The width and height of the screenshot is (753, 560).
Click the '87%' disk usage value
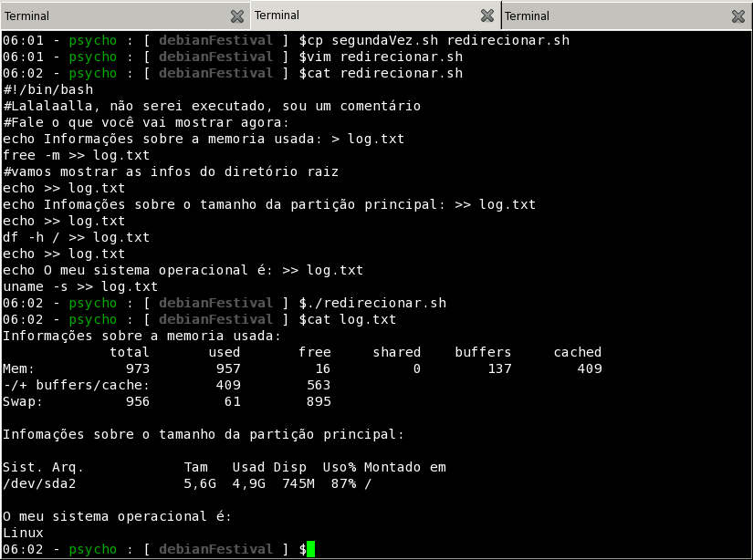[x=343, y=483]
